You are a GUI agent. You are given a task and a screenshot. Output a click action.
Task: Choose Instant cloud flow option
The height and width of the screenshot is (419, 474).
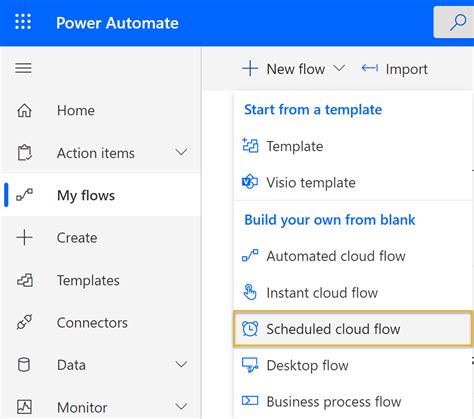coord(353,293)
